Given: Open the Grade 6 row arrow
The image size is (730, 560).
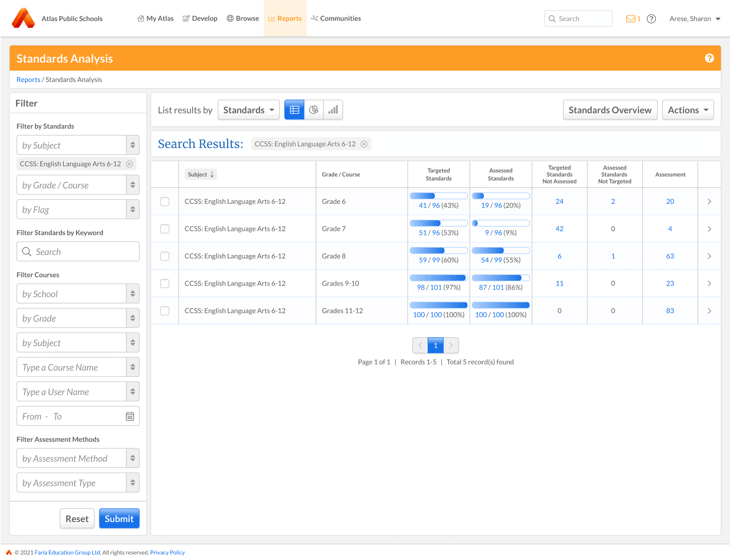Looking at the screenshot, I should pos(709,201).
